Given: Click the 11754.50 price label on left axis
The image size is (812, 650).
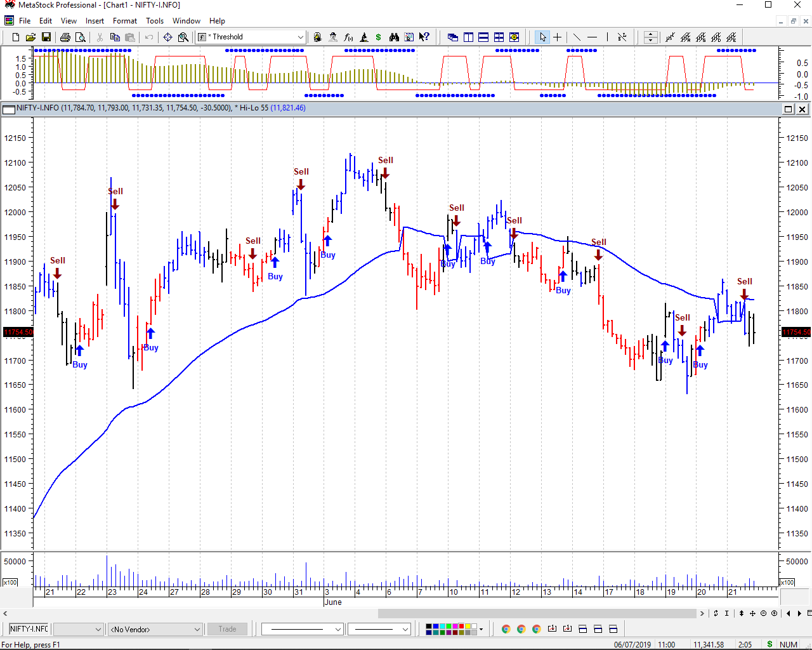Looking at the screenshot, I should (x=18, y=332).
